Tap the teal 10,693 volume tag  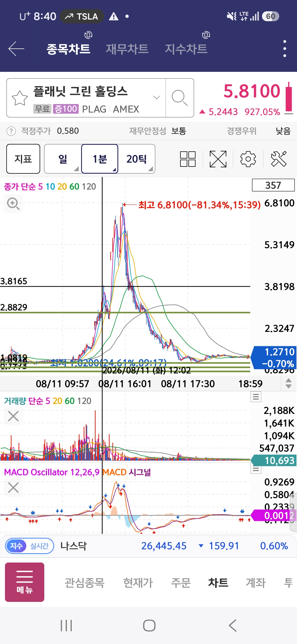click(x=274, y=460)
